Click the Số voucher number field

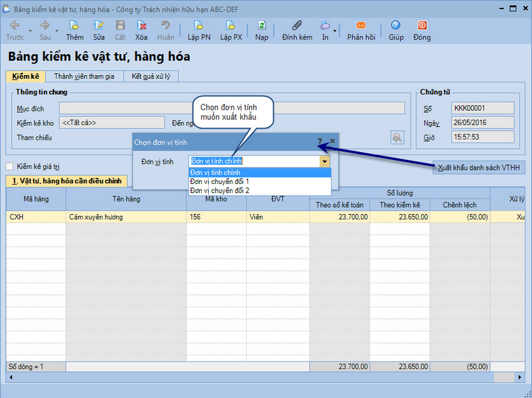click(482, 108)
